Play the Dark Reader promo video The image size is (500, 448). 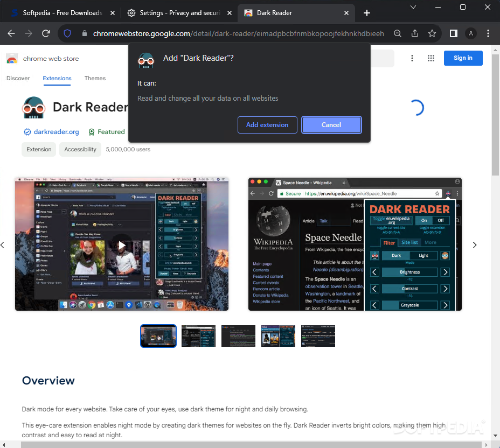pyautogui.click(x=122, y=245)
